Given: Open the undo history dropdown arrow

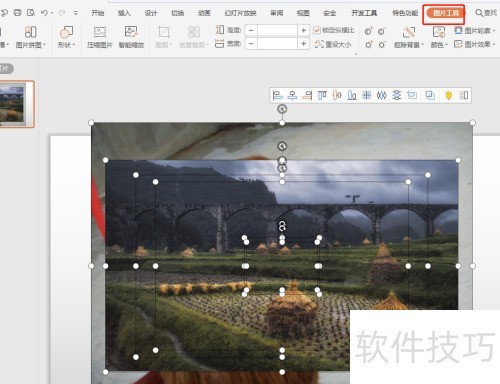Looking at the screenshot, I should coord(52,13).
